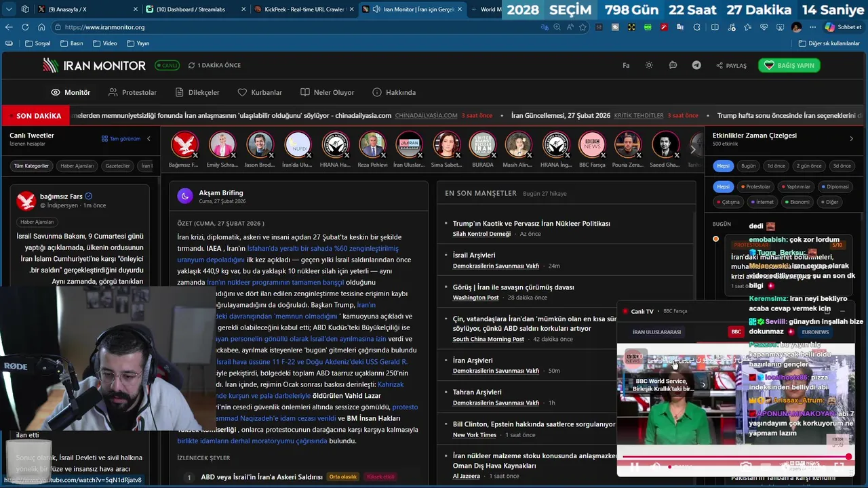Open the Kurbanlar navigation tab
The width and height of the screenshot is (868, 488).
tap(260, 92)
